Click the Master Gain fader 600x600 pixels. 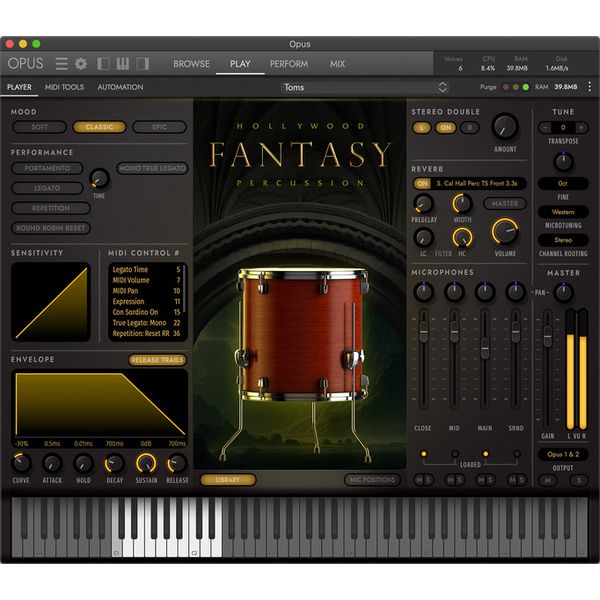coord(548,337)
